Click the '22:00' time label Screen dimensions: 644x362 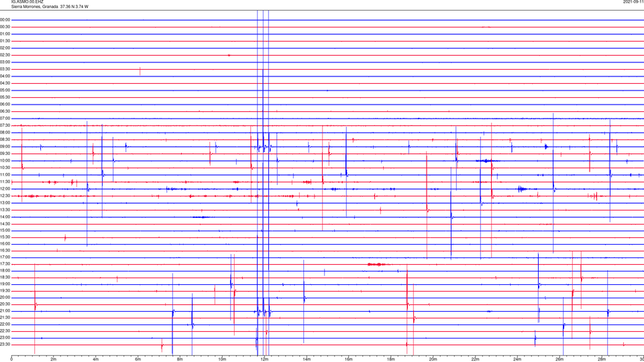coord(5,324)
